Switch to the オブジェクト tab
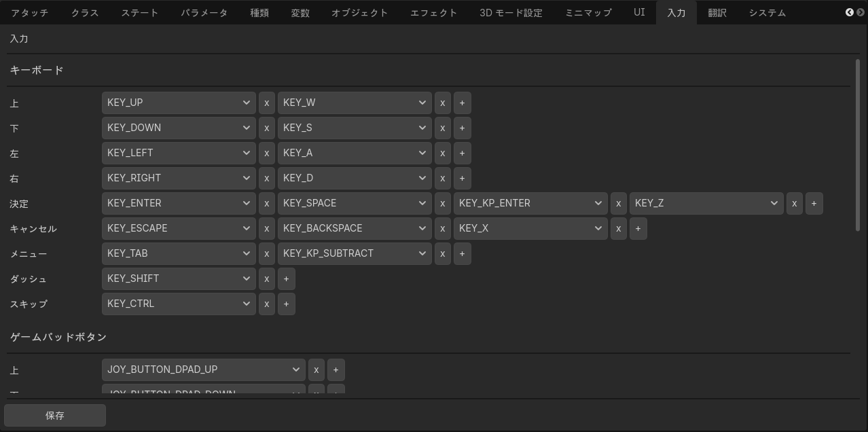Screen dimensions: 868x432 (x=360, y=13)
